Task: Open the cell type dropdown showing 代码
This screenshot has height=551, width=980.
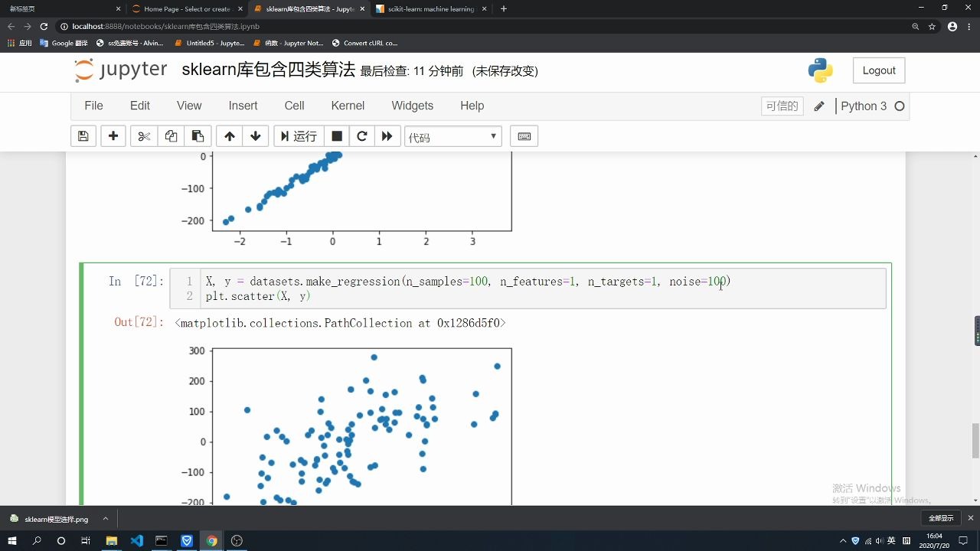Action: point(452,135)
